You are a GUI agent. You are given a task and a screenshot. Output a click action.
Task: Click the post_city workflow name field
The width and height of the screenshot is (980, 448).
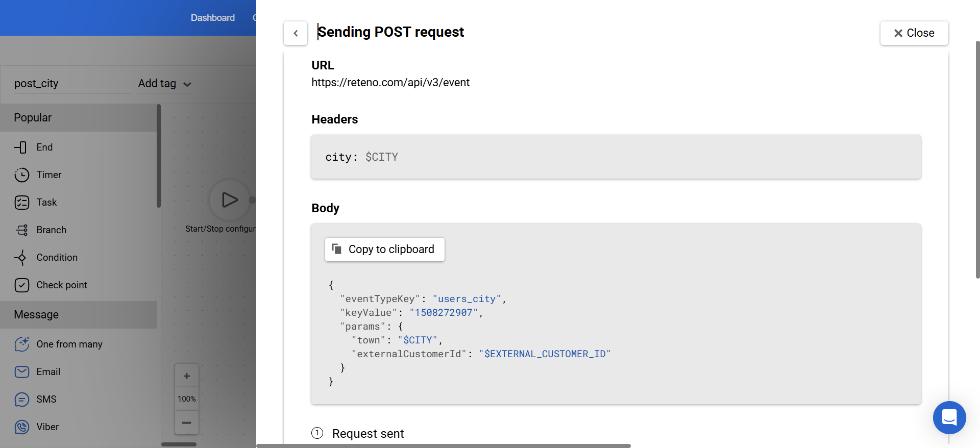point(71,84)
